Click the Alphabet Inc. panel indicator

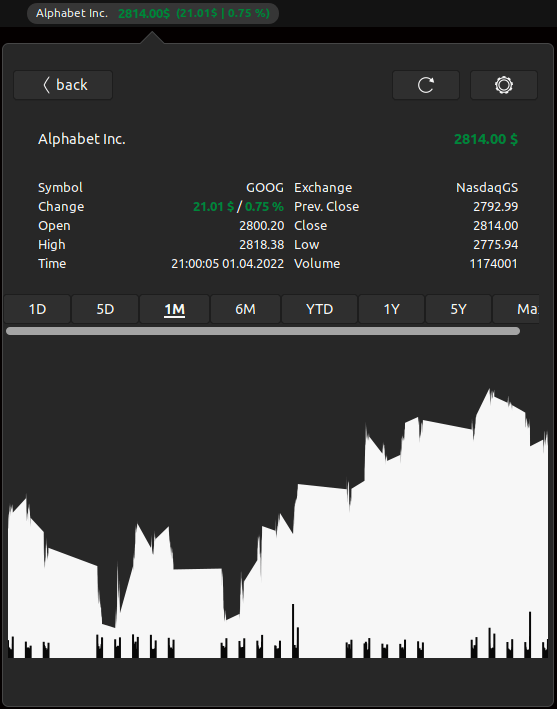click(153, 13)
